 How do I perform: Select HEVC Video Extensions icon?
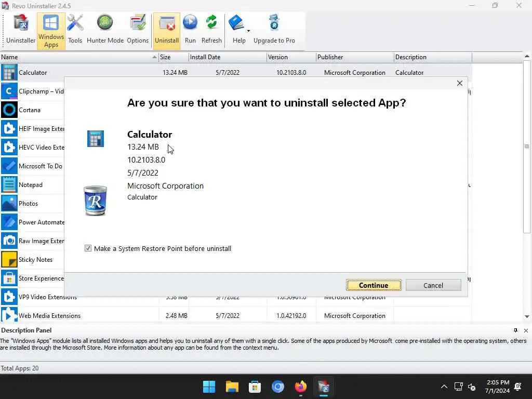coord(9,147)
